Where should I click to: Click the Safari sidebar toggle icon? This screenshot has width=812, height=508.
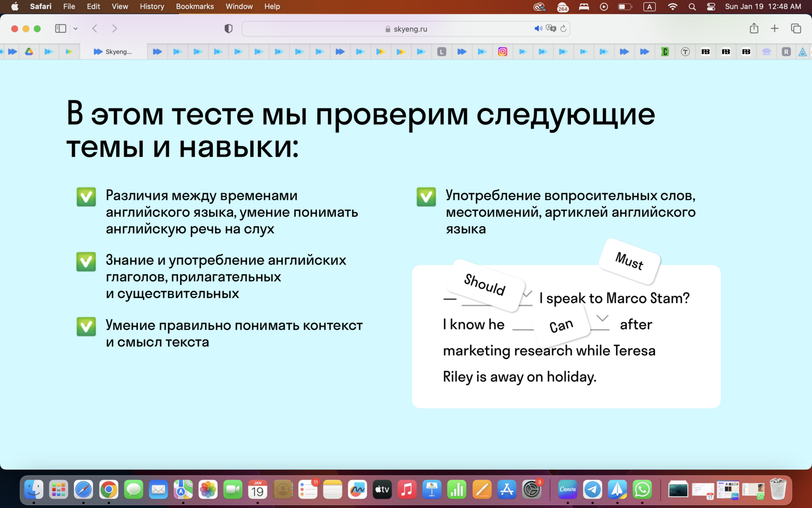click(x=60, y=29)
